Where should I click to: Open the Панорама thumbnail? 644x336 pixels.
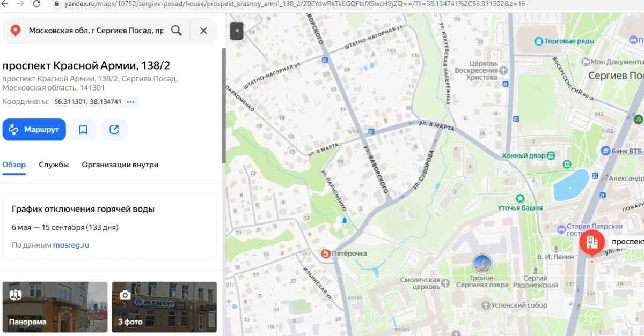tap(55, 307)
